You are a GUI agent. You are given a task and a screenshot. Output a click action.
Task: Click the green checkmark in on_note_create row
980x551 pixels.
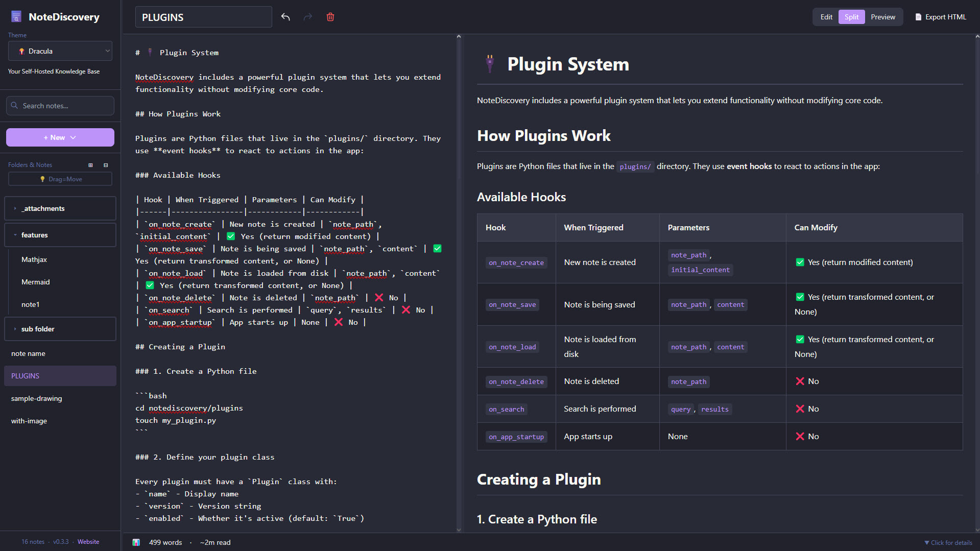[800, 262]
